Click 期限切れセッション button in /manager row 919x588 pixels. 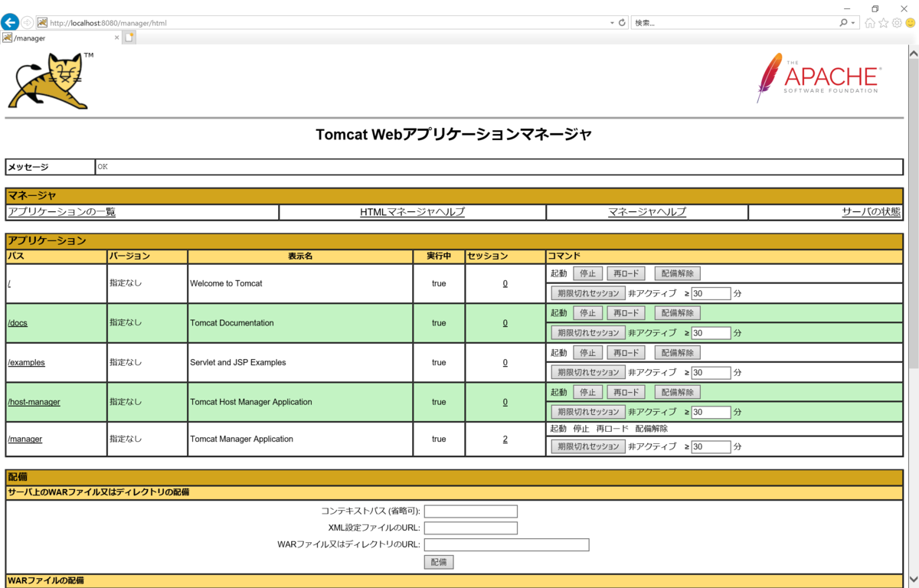pyautogui.click(x=588, y=446)
